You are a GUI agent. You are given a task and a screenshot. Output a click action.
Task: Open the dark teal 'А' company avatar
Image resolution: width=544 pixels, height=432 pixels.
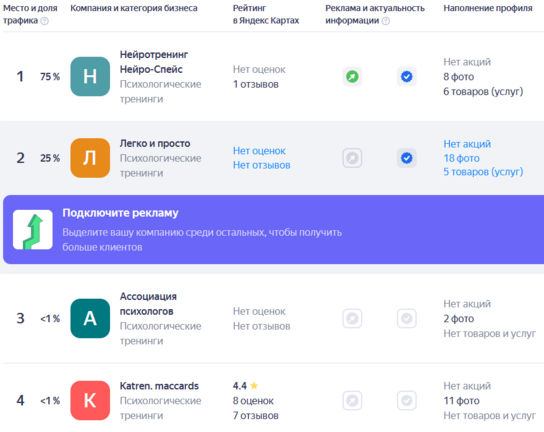(90, 318)
